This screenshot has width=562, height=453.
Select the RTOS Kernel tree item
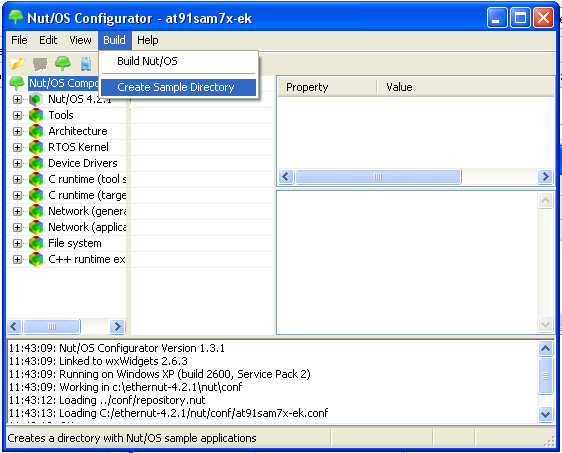78,147
